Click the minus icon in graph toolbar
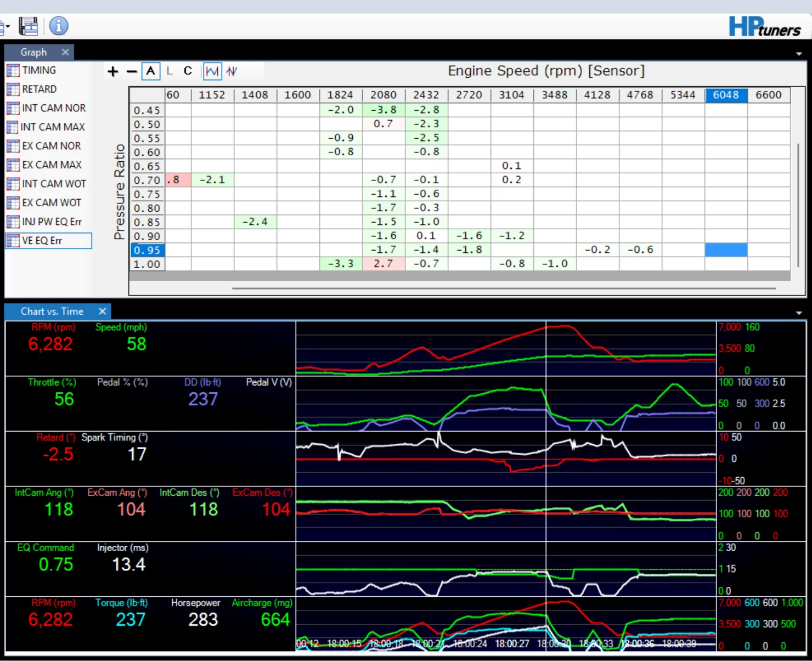Image resolution: width=812 pixels, height=662 pixels. pyautogui.click(x=132, y=71)
